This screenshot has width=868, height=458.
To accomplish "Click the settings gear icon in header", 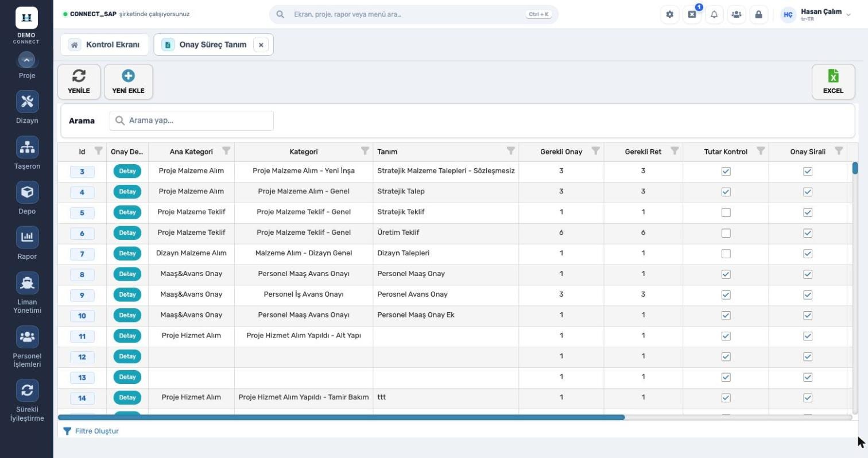I will tap(669, 14).
